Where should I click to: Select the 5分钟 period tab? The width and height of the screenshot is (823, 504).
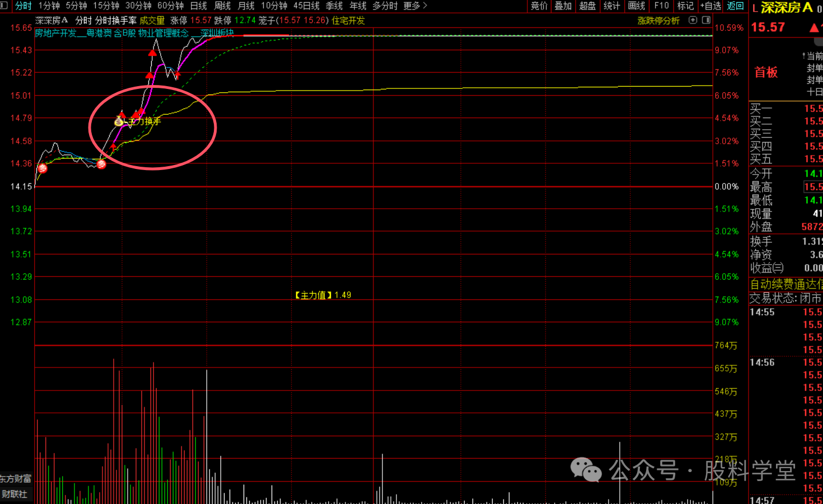pos(76,6)
